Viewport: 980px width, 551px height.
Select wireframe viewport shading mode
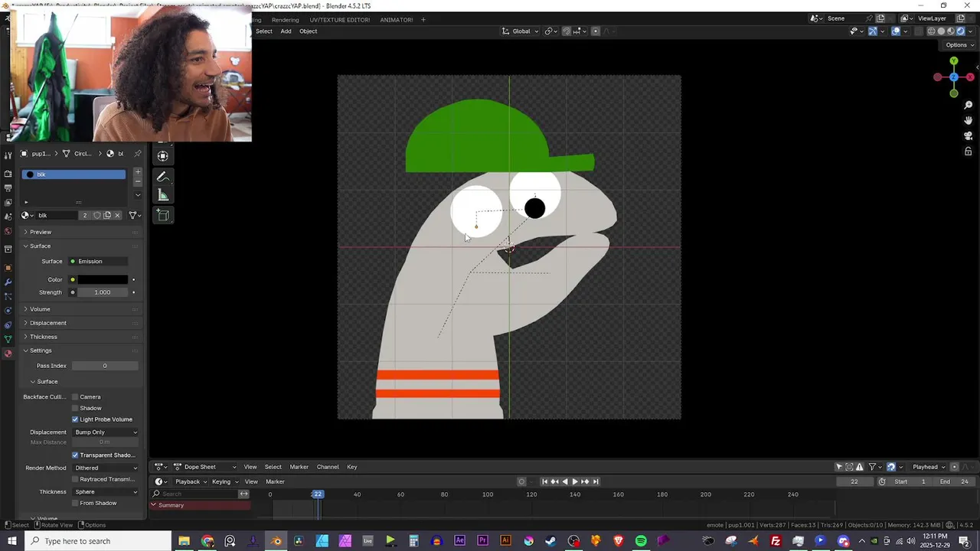(x=932, y=31)
